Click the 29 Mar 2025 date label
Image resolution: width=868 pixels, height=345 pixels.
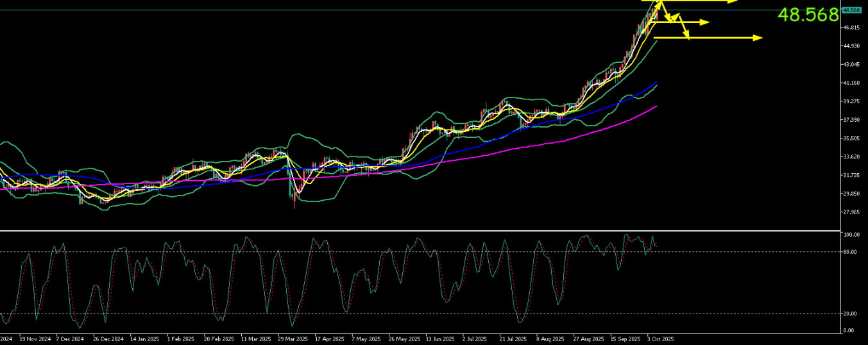293,339
